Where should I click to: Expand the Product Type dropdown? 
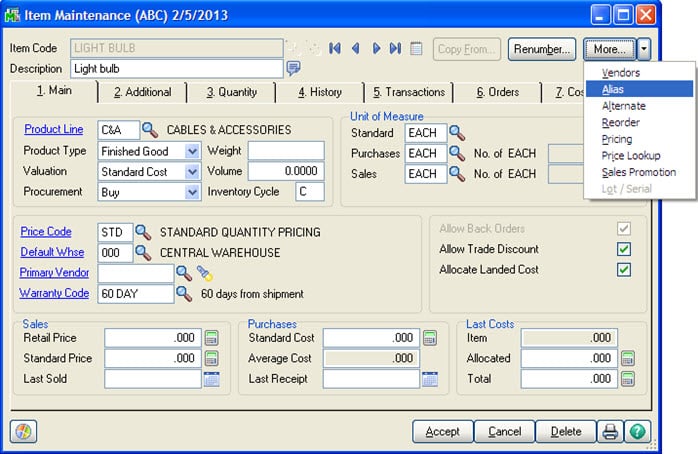tap(192, 151)
